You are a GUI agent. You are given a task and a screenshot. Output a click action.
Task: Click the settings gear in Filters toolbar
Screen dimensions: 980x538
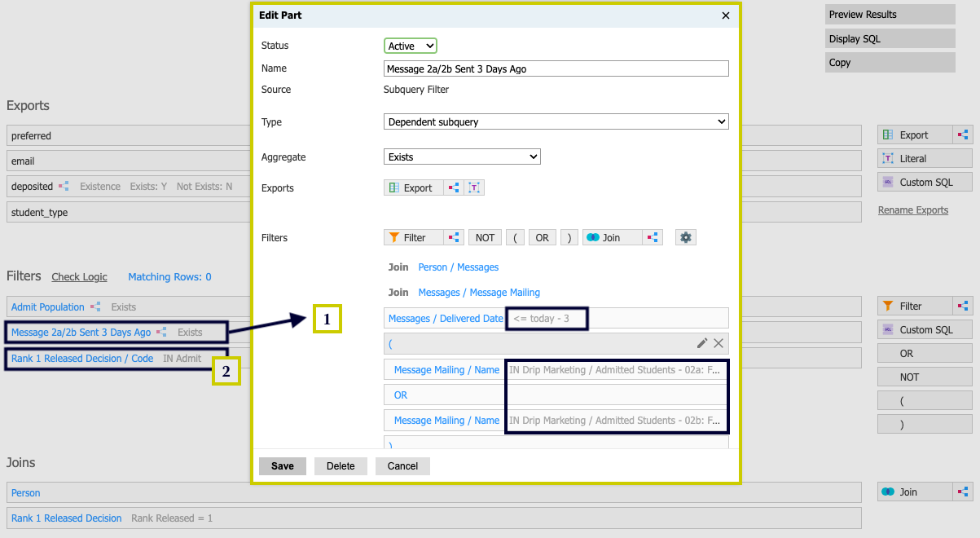point(686,237)
